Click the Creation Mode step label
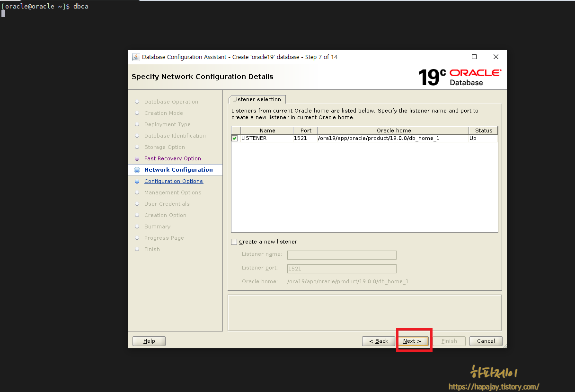This screenshot has height=392, width=575. click(x=164, y=113)
